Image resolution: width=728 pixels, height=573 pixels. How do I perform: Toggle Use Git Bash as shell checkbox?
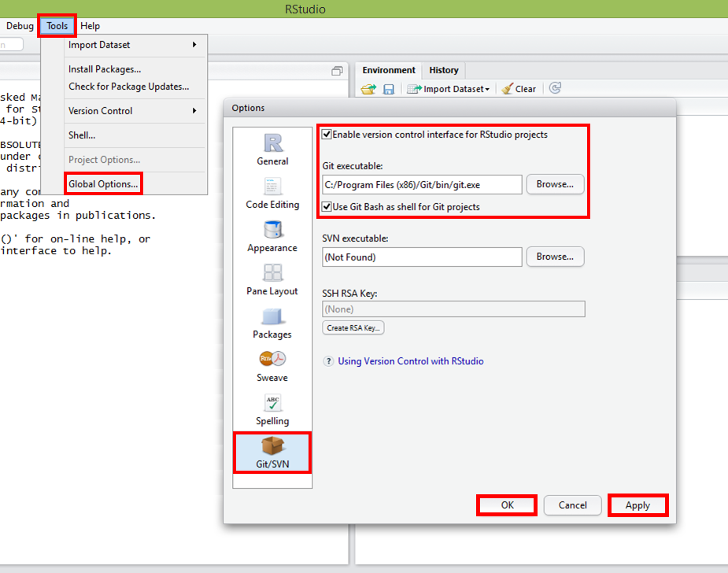(x=327, y=207)
